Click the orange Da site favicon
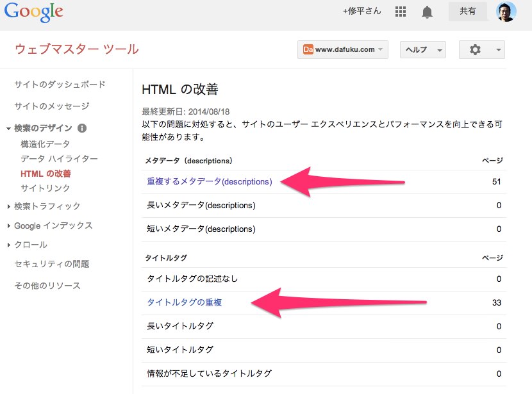 pos(308,49)
